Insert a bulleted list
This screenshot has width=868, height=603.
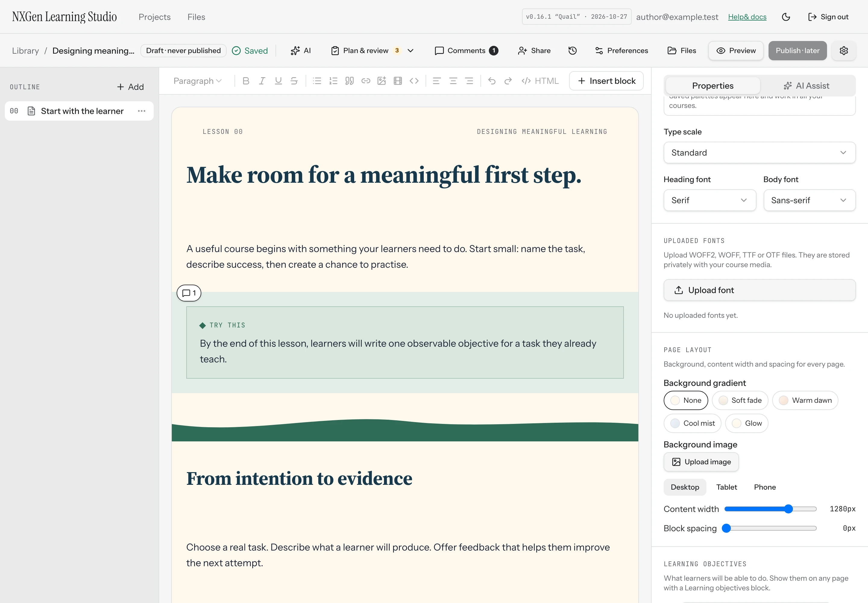317,81
